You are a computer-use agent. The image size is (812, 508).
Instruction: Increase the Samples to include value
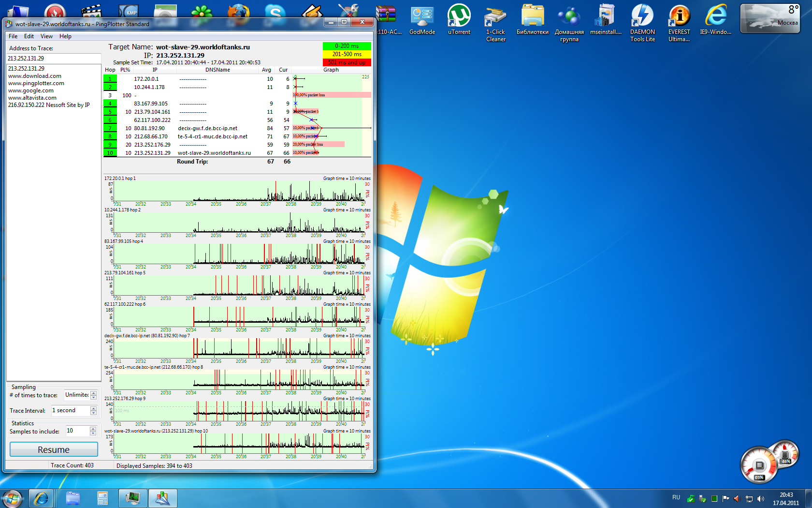93,429
